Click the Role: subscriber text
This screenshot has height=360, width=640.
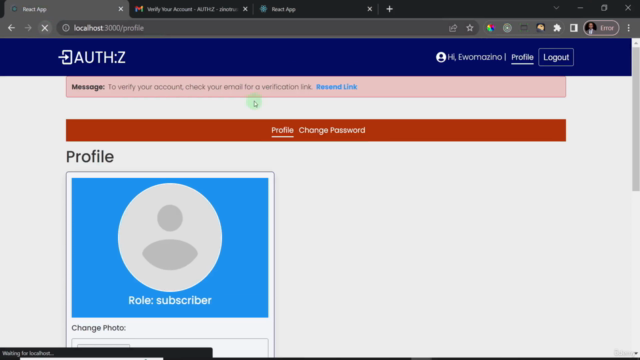tap(170, 300)
